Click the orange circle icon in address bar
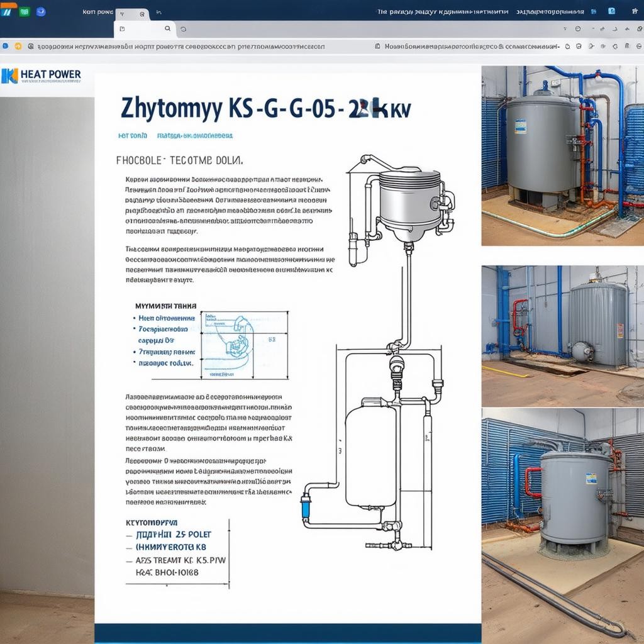 (18, 46)
